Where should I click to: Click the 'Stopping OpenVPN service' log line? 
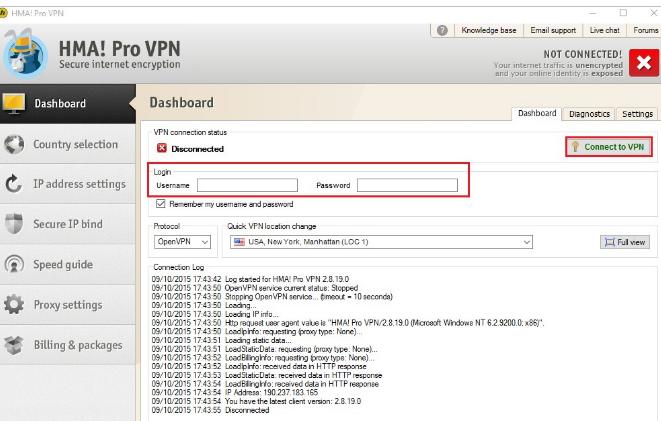(272, 297)
